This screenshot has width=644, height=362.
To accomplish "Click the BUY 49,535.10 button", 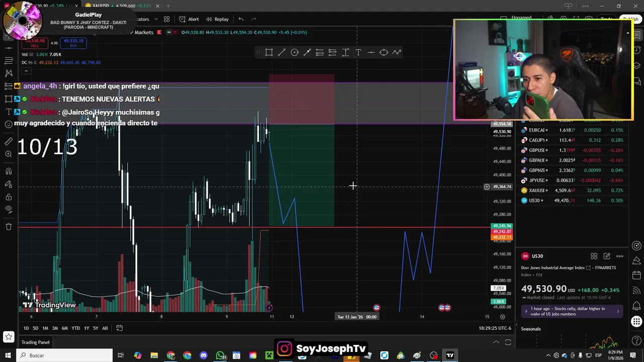I will (x=73, y=43).
